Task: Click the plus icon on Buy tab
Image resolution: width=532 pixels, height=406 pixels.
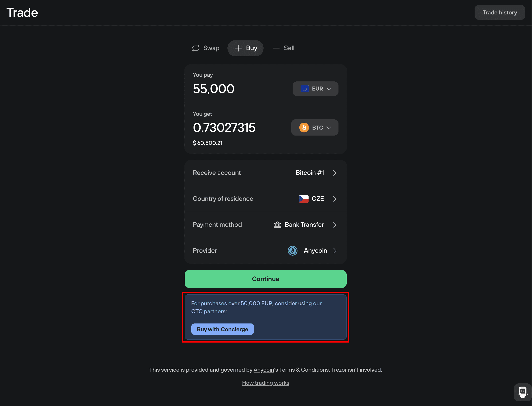Action: click(x=238, y=48)
